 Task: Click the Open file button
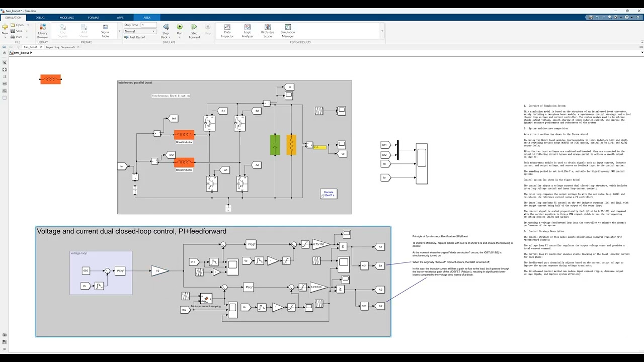coord(18,25)
